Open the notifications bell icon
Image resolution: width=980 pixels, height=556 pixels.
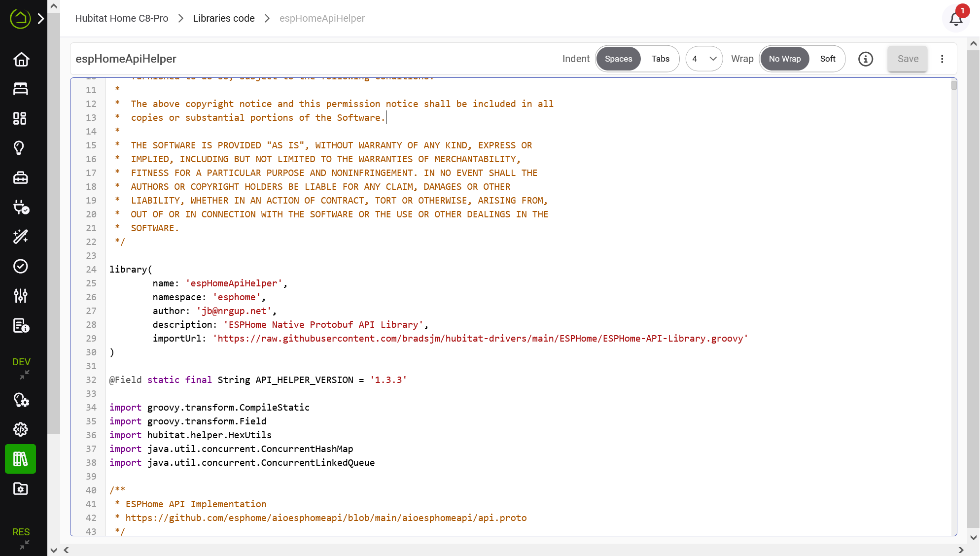956,19
